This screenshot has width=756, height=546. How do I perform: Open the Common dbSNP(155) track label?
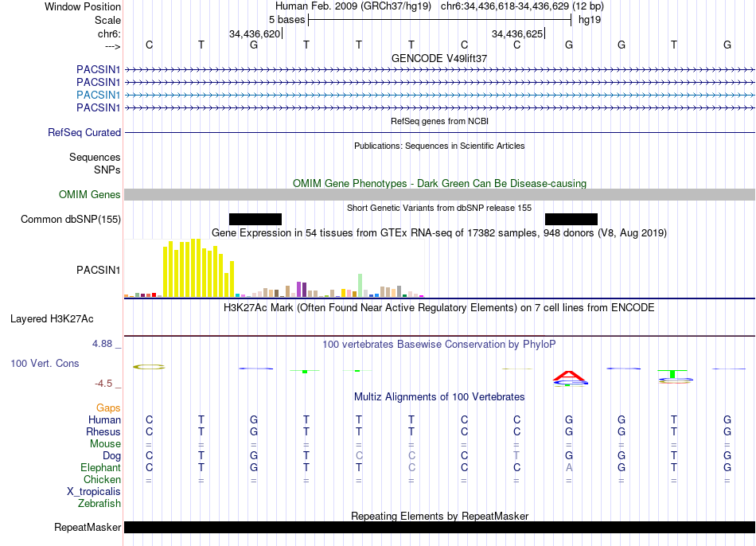pos(71,219)
